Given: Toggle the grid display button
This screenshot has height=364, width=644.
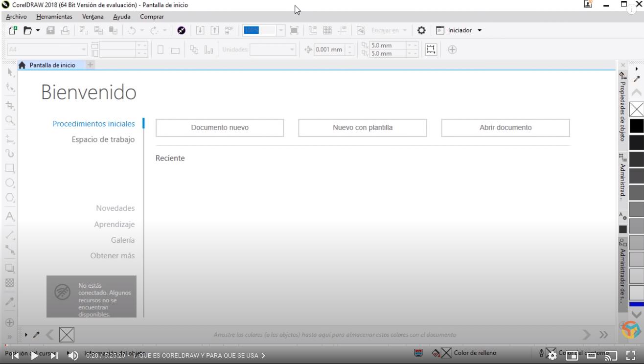Looking at the screenshot, I should tap(327, 30).
